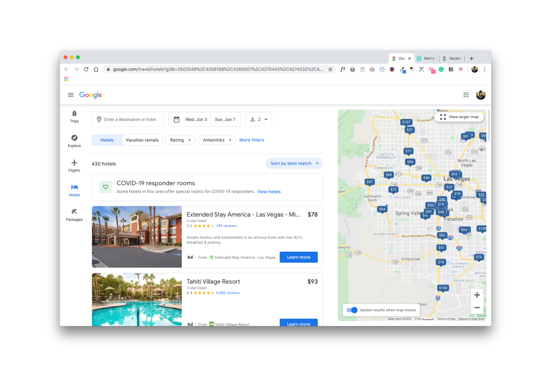The height and width of the screenshot is (392, 551).
Task: Open the Google apps grid
Action: [x=466, y=95]
